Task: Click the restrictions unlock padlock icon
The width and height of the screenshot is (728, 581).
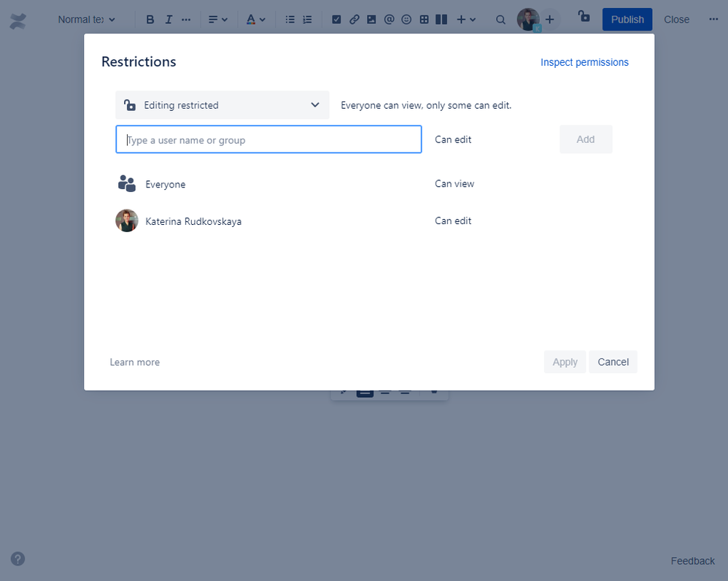Action: [584, 17]
